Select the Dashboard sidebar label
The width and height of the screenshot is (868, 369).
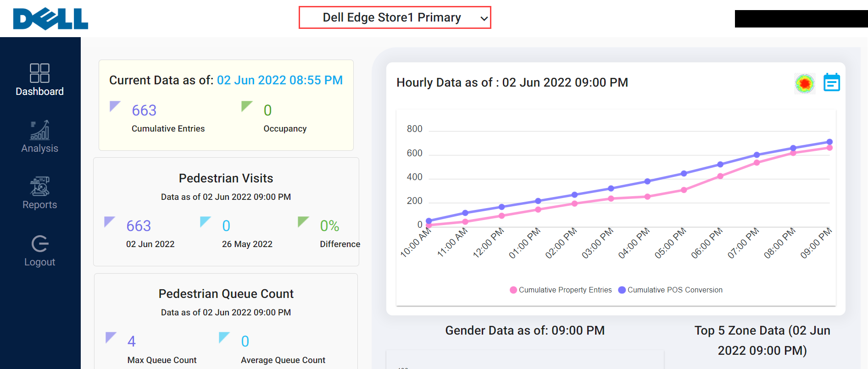click(x=39, y=92)
